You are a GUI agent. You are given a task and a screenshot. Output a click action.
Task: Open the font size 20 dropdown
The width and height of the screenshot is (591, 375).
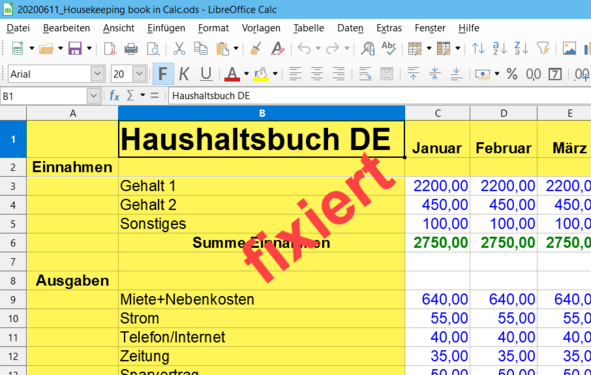(x=139, y=74)
